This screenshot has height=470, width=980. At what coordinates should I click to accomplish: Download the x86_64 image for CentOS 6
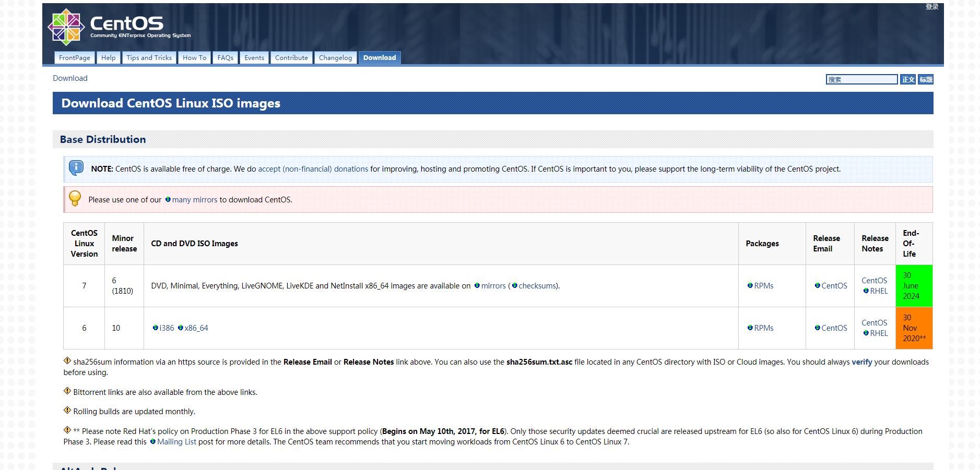[193, 328]
